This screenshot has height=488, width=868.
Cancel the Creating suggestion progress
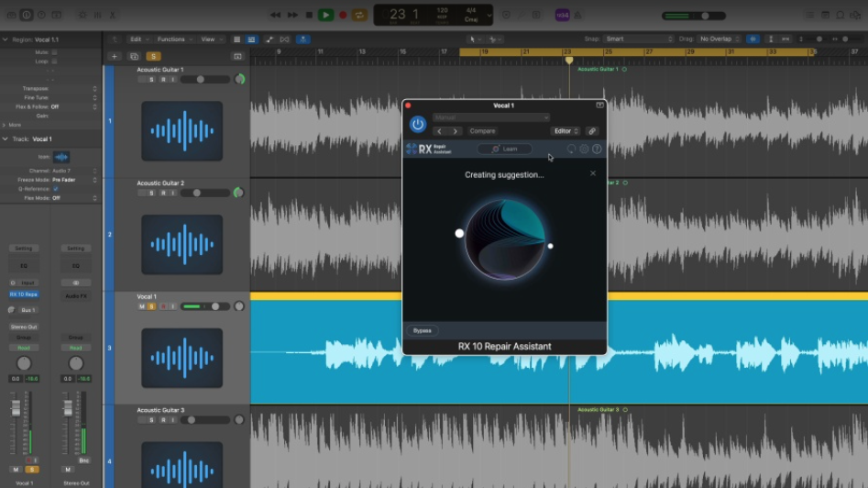593,173
